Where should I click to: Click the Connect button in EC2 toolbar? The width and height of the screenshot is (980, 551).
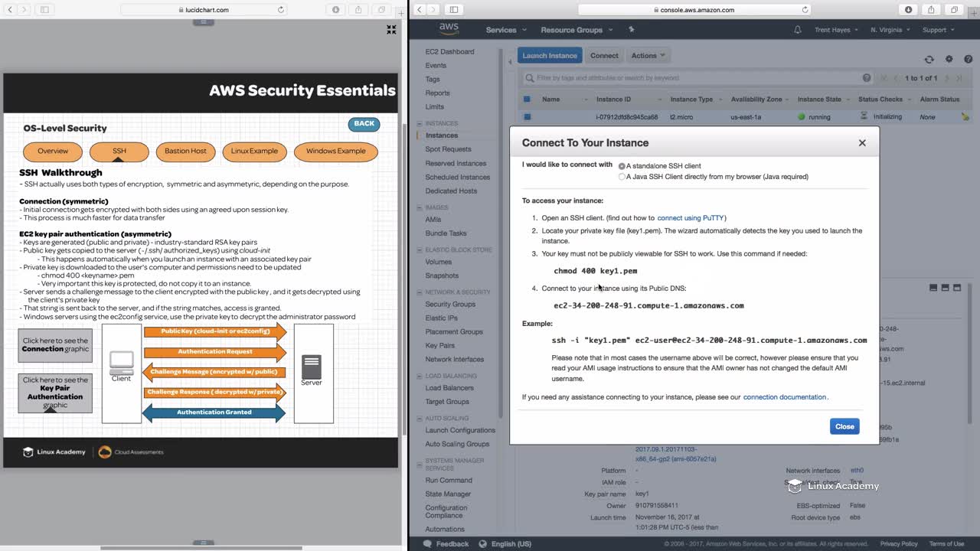click(x=604, y=56)
